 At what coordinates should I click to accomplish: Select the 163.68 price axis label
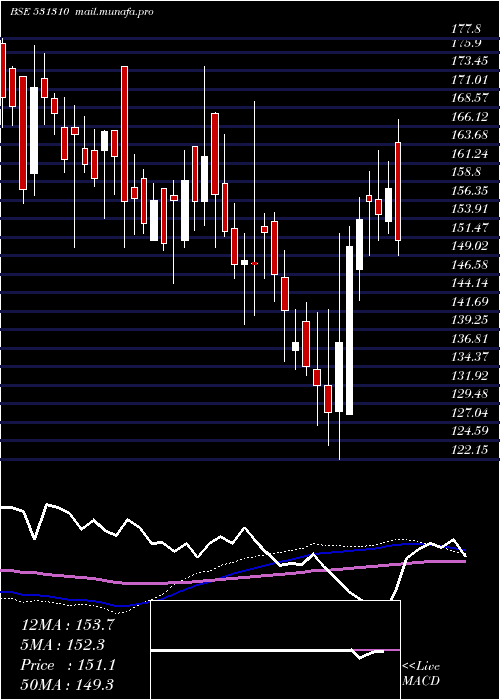pos(470,134)
